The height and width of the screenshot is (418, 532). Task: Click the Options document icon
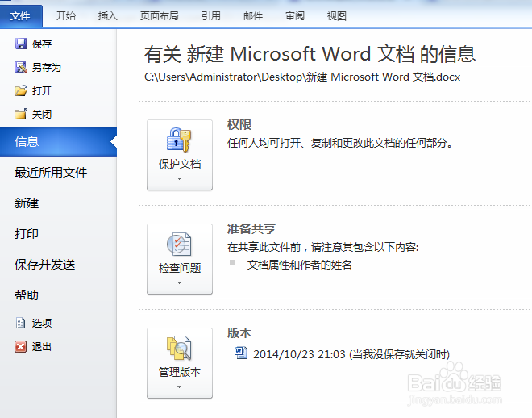[x=20, y=323]
